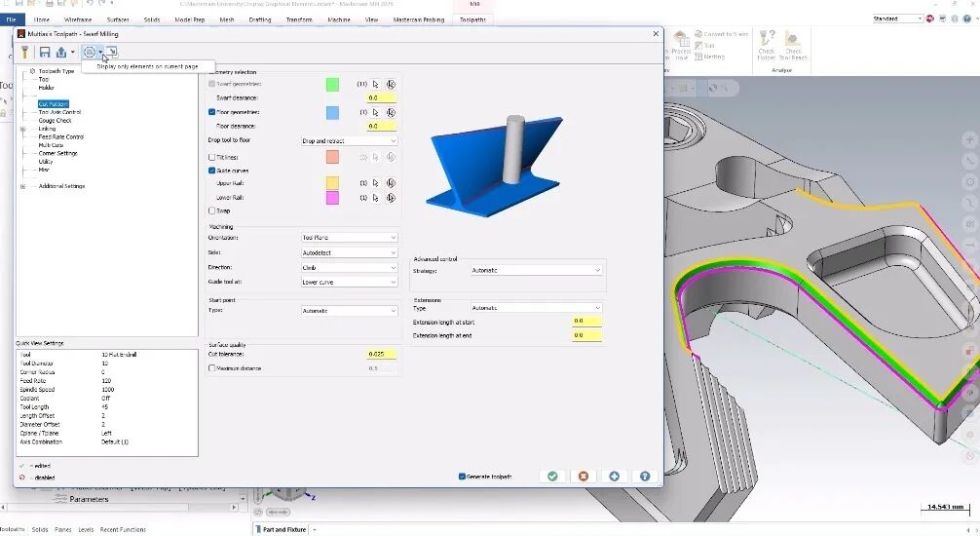Click the green checkmark OK button
This screenshot has height=536, width=980.
(552, 477)
